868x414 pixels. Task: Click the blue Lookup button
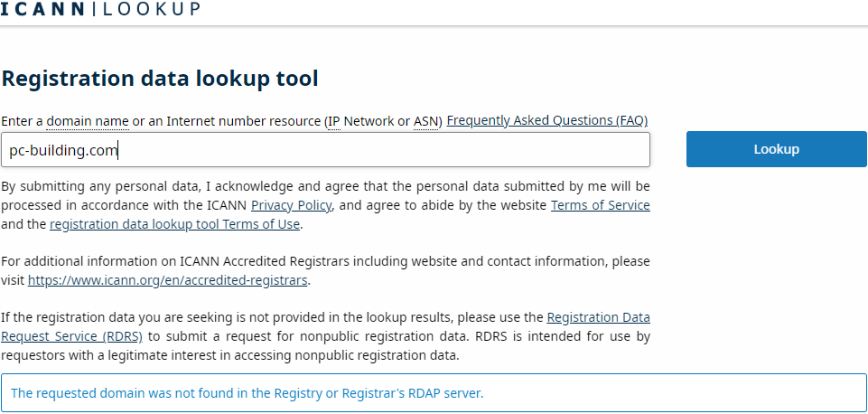pyautogui.click(x=776, y=149)
